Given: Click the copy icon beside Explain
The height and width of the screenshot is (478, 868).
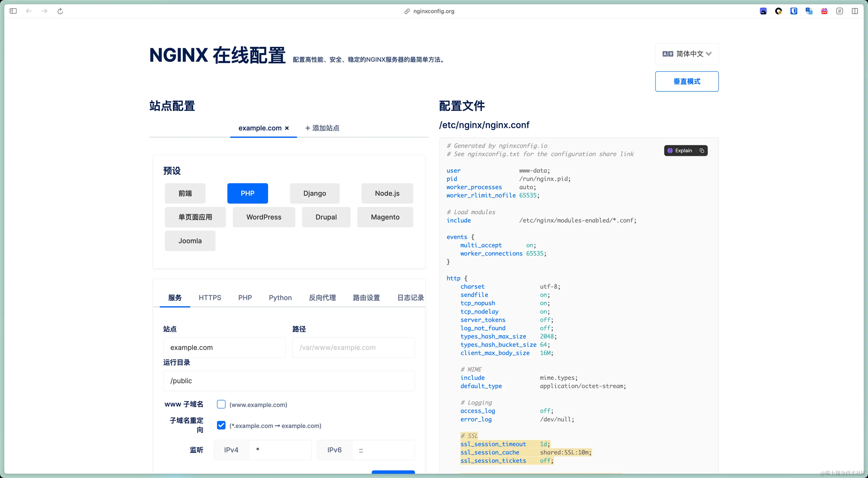Looking at the screenshot, I should 702,151.
